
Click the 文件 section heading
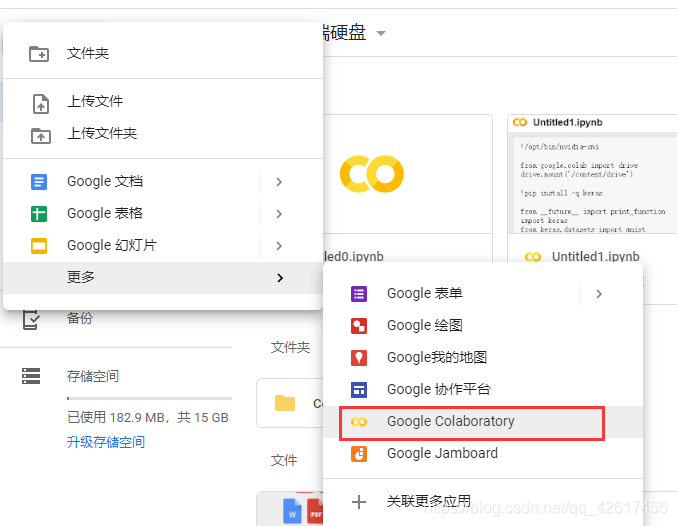[284, 460]
